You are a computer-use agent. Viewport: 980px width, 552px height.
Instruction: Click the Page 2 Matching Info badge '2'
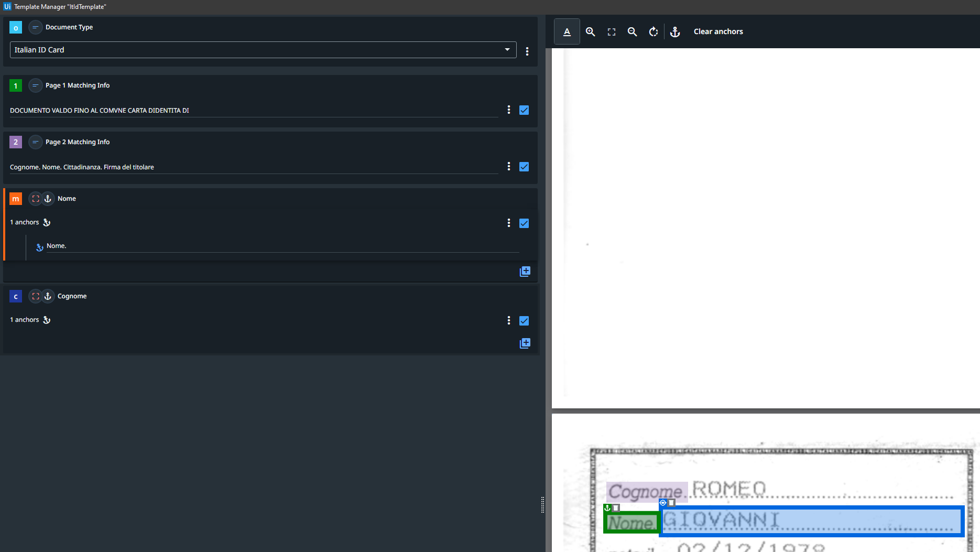pyautogui.click(x=16, y=142)
